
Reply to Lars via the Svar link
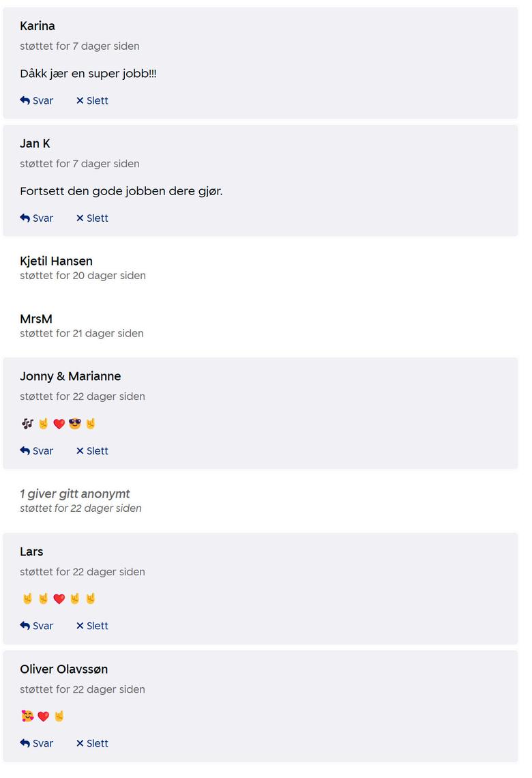tap(42, 626)
